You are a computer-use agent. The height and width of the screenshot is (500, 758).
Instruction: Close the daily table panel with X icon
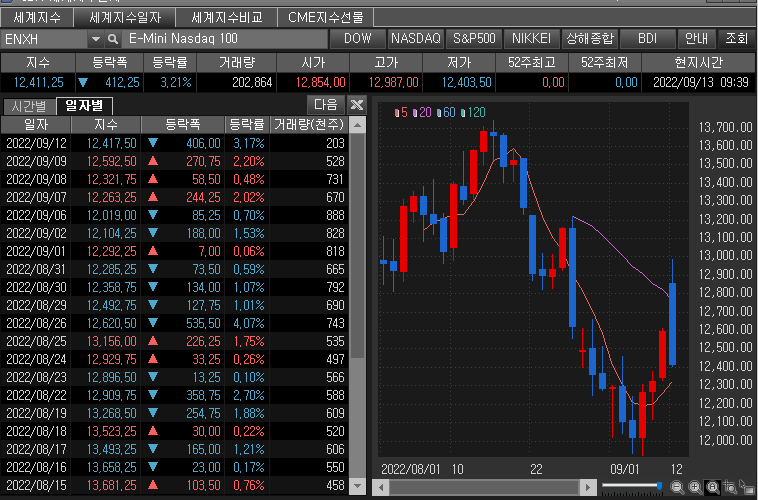[357, 104]
